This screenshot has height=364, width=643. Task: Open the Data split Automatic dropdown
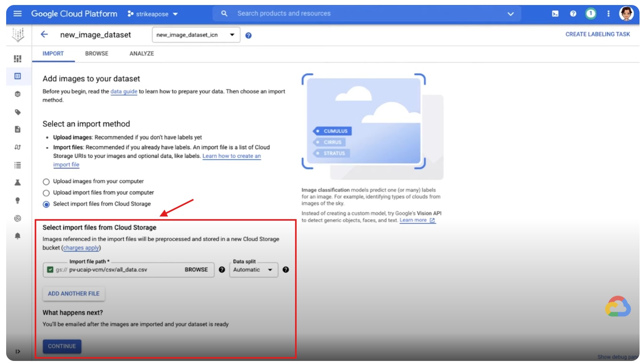coord(253,270)
